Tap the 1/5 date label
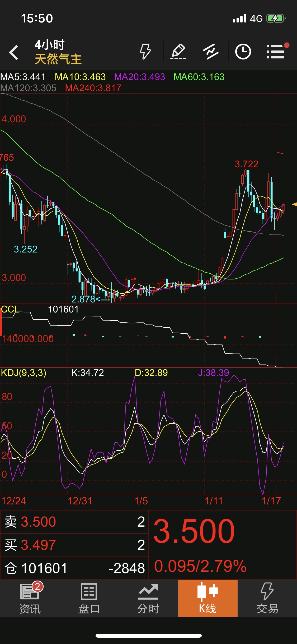This screenshot has height=644, width=297. (141, 501)
